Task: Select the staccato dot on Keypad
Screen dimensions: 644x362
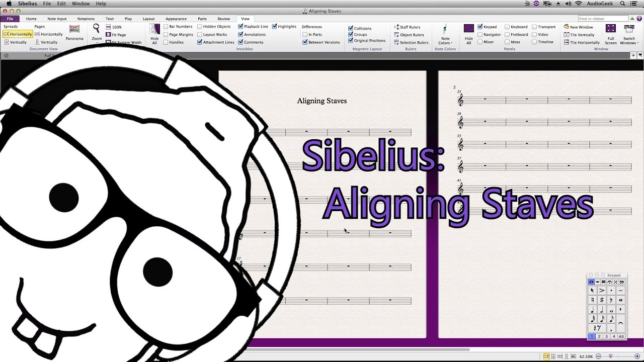Action: coord(611,291)
